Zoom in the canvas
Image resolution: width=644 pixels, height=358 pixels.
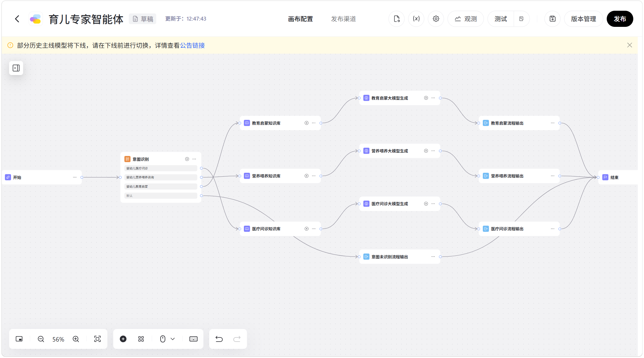coord(76,339)
